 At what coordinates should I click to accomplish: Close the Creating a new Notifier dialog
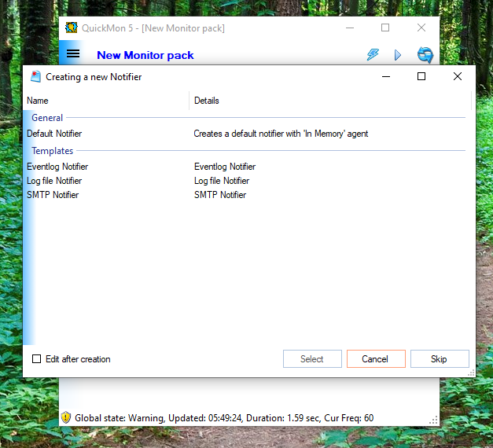(458, 76)
